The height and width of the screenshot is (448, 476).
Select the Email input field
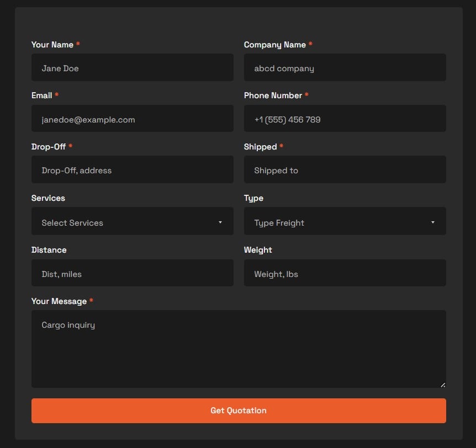coord(133,118)
